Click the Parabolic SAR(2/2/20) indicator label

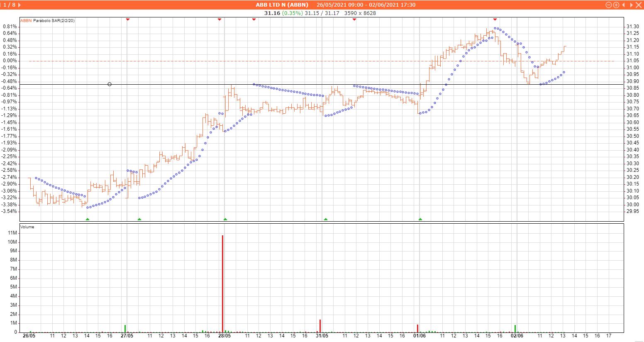(54, 20)
